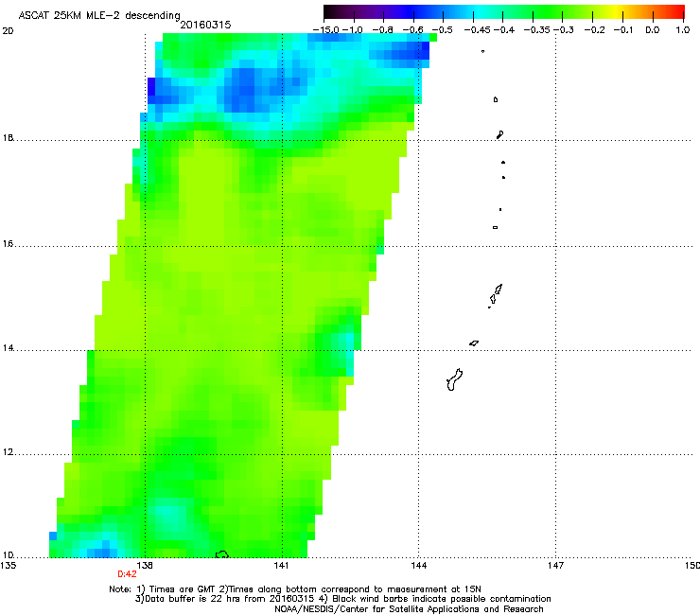Click the longitude axis label '135'
Image resolution: width=700 pixels, height=615 pixels.
pos(8,566)
